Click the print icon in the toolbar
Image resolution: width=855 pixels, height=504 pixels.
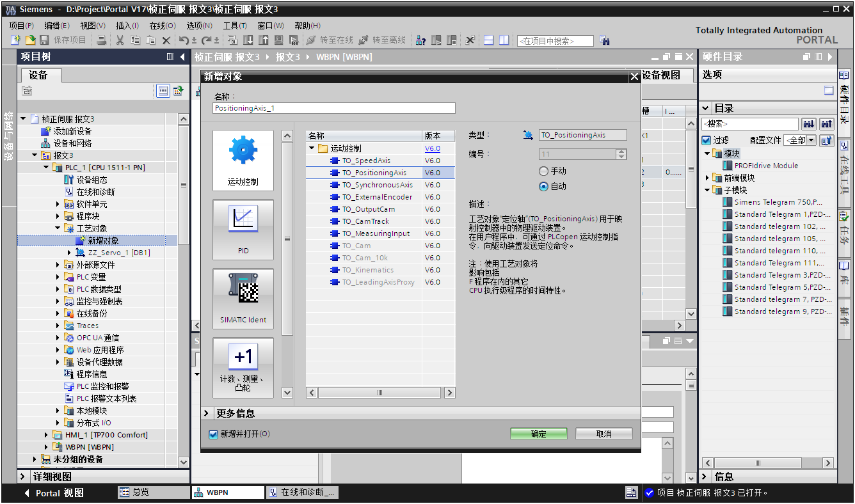[102, 40]
